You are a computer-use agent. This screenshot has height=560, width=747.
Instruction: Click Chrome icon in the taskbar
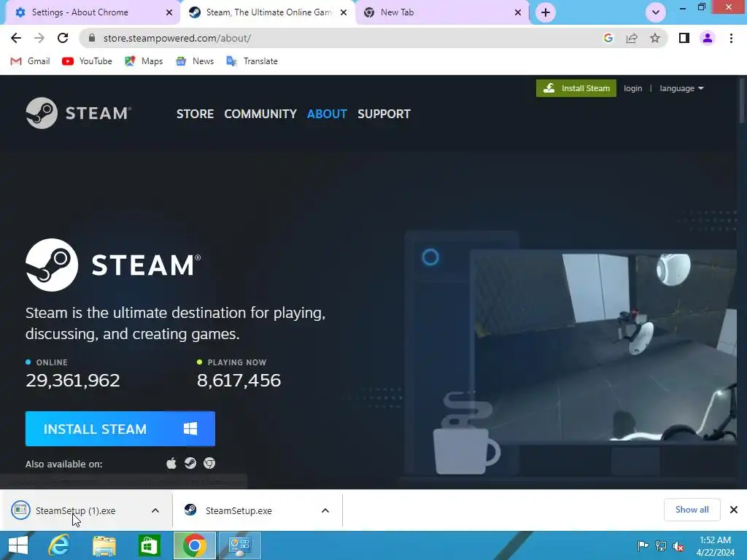coord(194,545)
